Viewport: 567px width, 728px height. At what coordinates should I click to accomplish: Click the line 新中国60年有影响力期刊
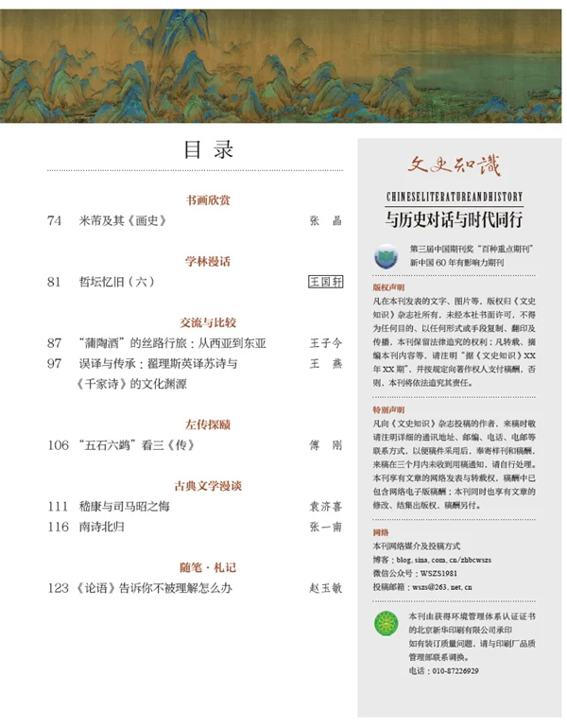456,263
